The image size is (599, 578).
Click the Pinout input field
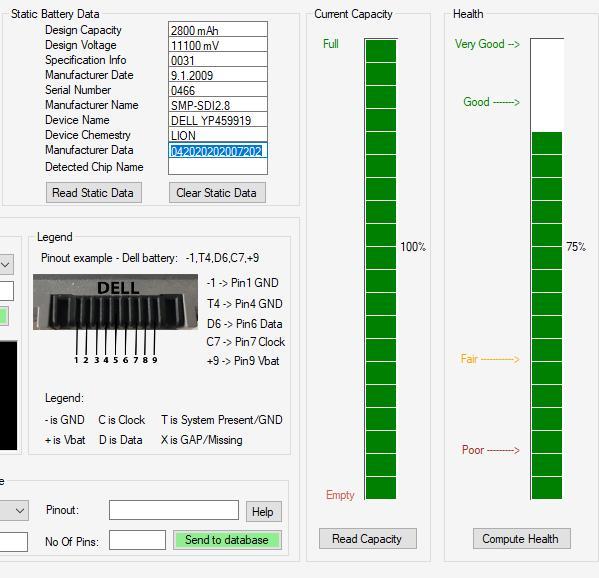(174, 510)
